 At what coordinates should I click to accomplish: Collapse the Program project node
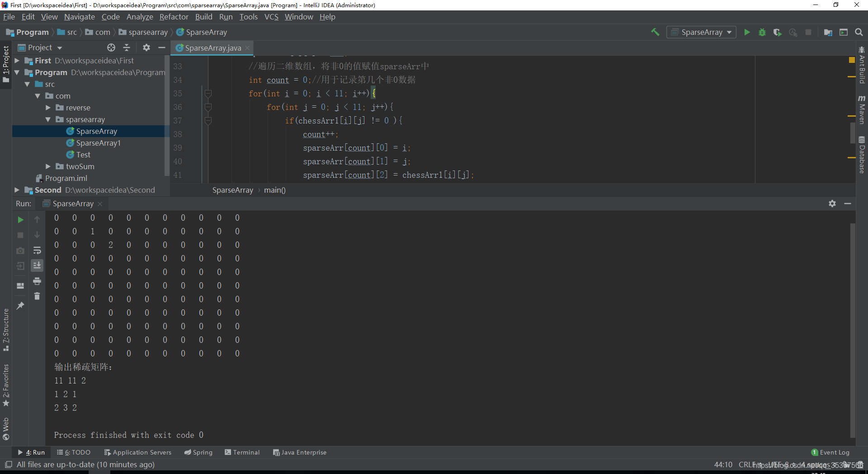[x=17, y=72]
